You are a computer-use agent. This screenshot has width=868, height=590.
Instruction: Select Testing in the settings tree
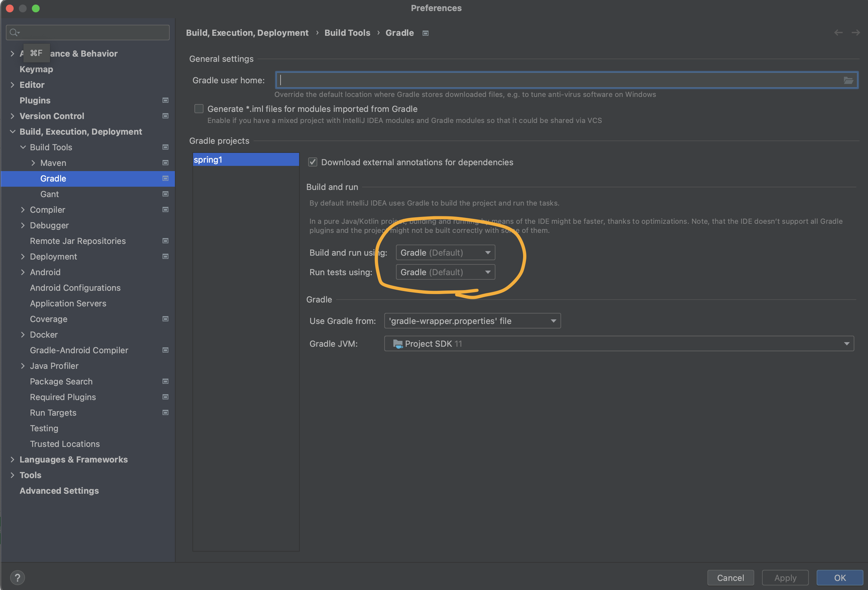(x=44, y=428)
